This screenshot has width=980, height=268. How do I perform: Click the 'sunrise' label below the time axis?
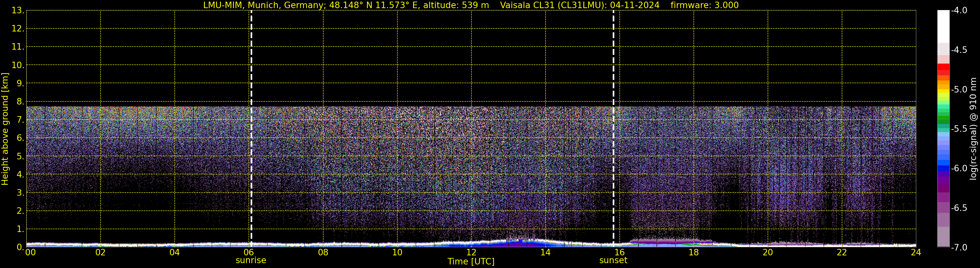click(251, 261)
